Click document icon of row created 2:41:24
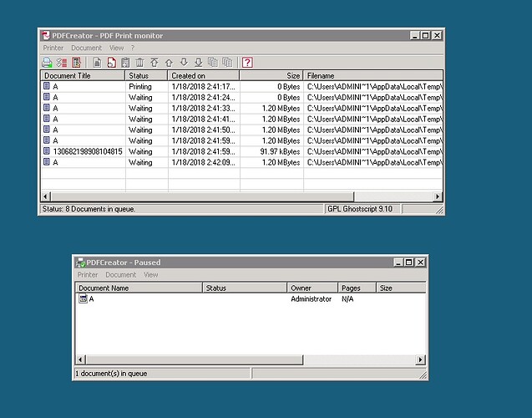 47,97
